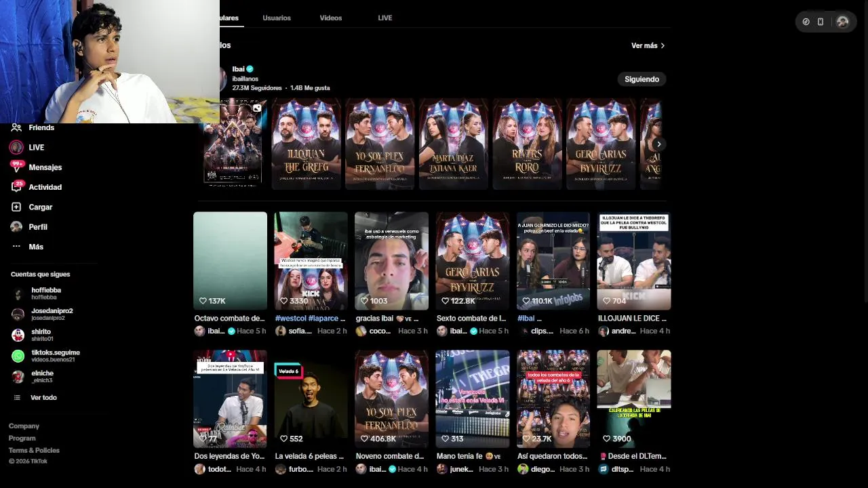
Task: Open Dos leyendas de YouTube video thumbnail
Action: [230, 399]
